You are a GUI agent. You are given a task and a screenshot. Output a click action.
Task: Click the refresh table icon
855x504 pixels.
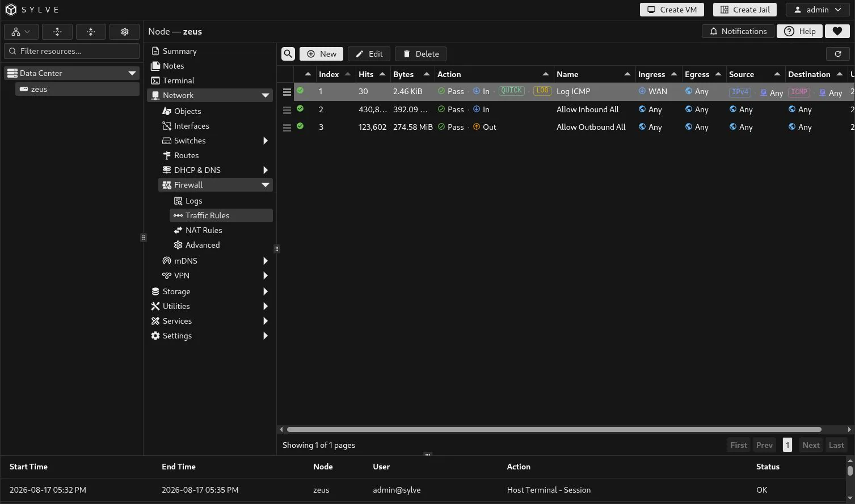[x=837, y=54]
